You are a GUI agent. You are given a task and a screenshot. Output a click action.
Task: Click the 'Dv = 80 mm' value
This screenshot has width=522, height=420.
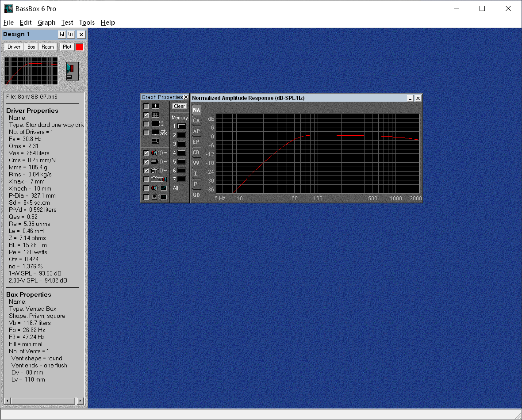27,372
